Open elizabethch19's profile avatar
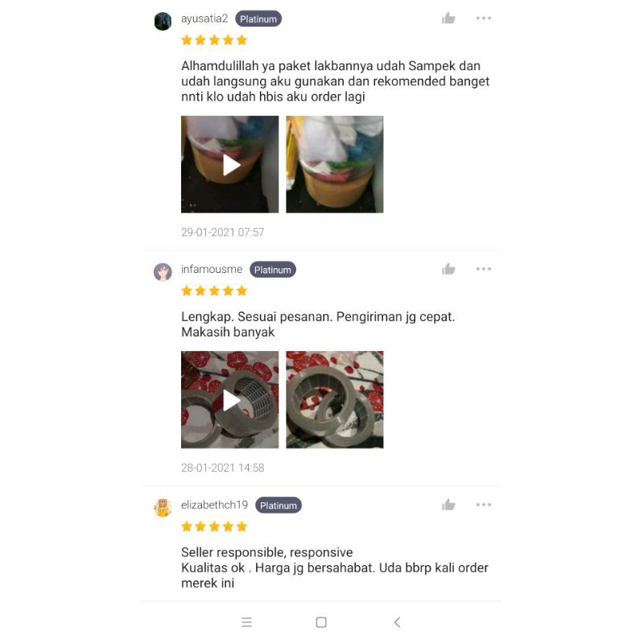The width and height of the screenshot is (644, 644). 163,508
